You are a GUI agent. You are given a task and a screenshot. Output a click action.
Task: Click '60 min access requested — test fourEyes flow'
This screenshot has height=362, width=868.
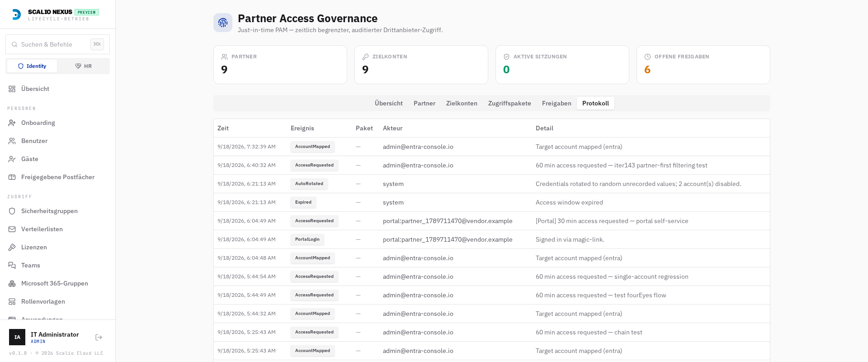(x=601, y=295)
